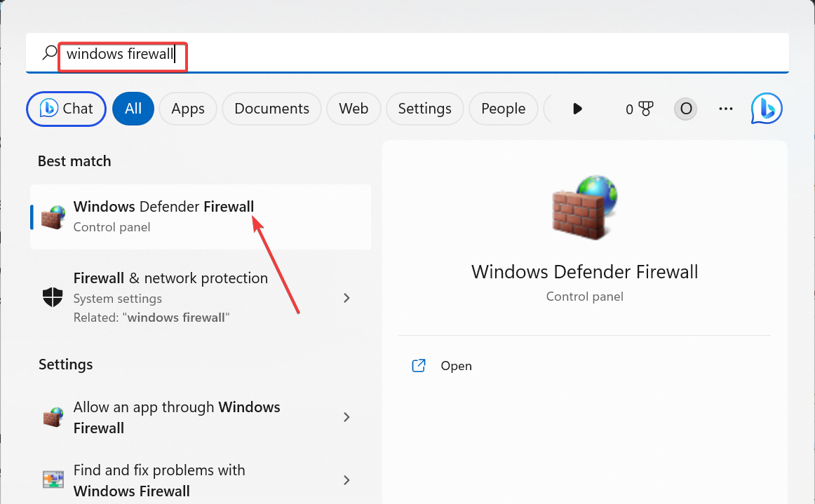
Task: Click the Bing icon at top right
Action: click(767, 108)
